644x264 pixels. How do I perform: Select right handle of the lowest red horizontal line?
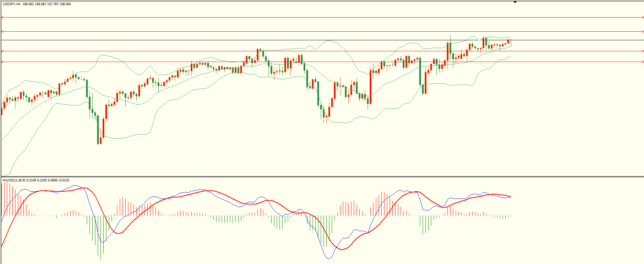pyautogui.click(x=643, y=62)
